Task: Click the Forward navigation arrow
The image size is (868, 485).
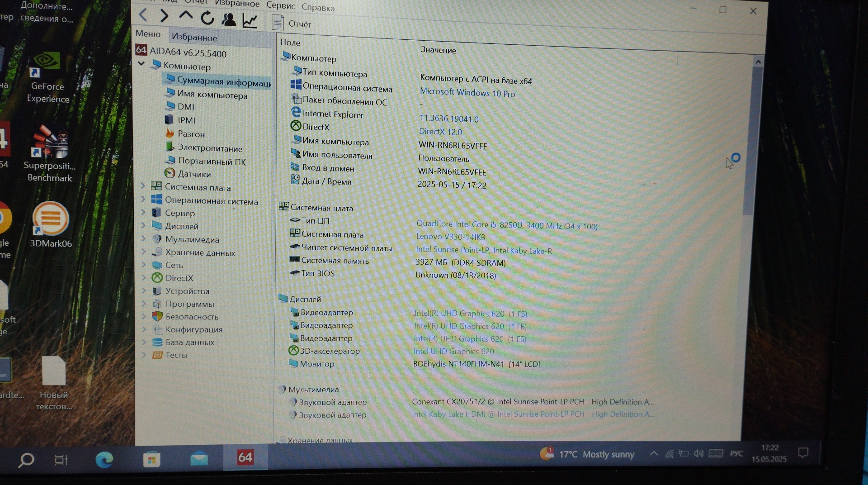Action: pos(164,16)
